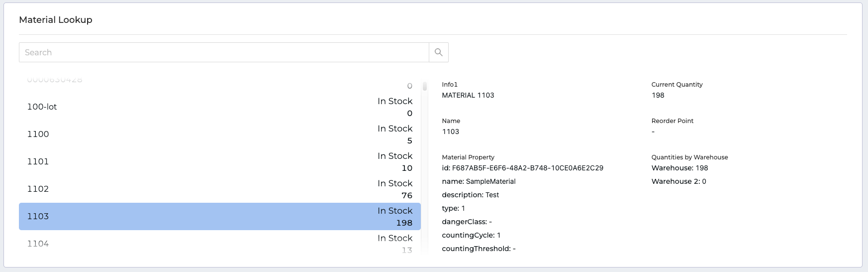Click the 'countingCycle: 1' property line
Image resolution: width=868 pixels, height=272 pixels.
click(x=471, y=235)
